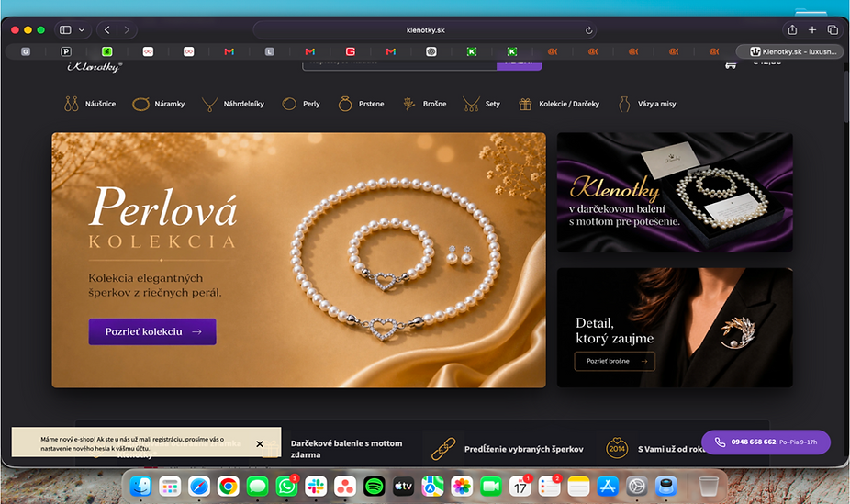Switch to the grey G favicon tab
Viewport: 850px width, 504px height.
(26, 51)
